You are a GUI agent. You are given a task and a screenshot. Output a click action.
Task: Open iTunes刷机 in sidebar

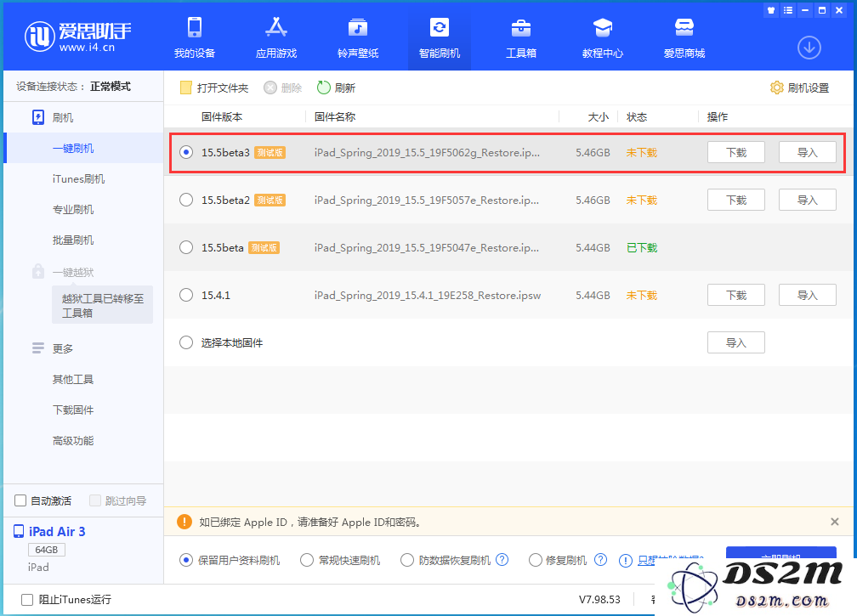coord(79,178)
